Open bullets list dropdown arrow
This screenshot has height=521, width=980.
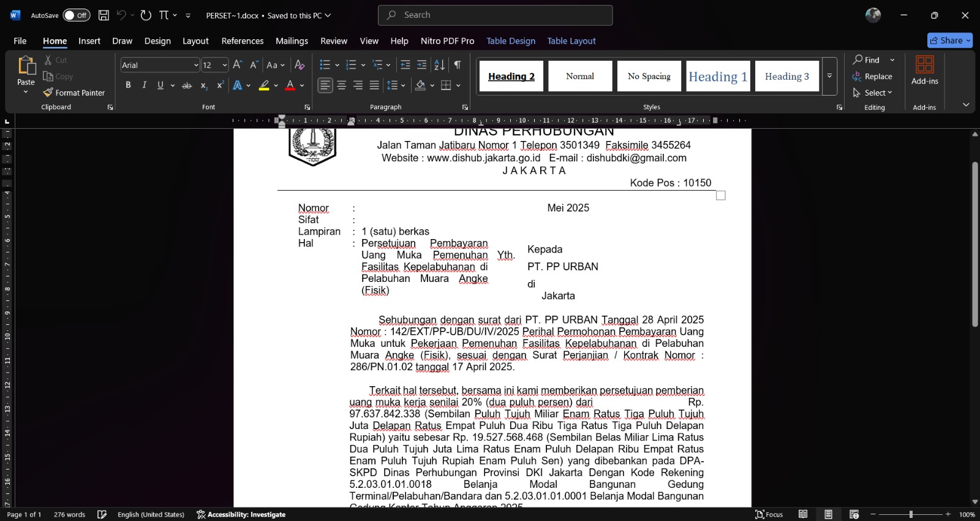(x=337, y=65)
